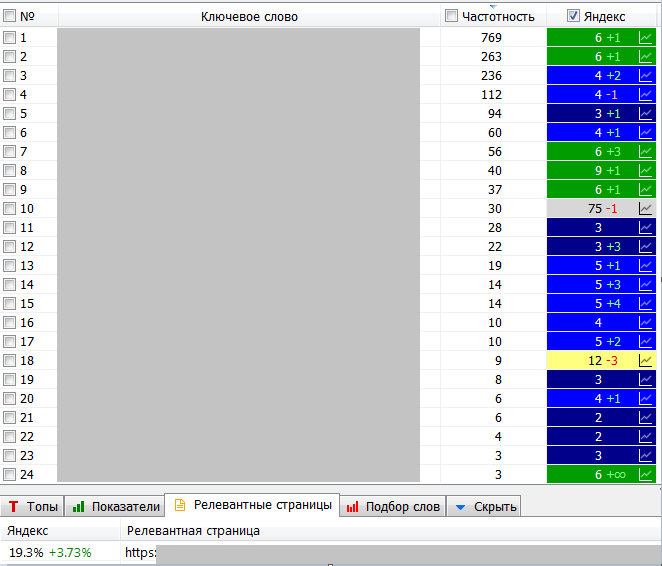662x566 pixels.
Task: Toggle the Частотность column checkbox
Action: point(451,16)
